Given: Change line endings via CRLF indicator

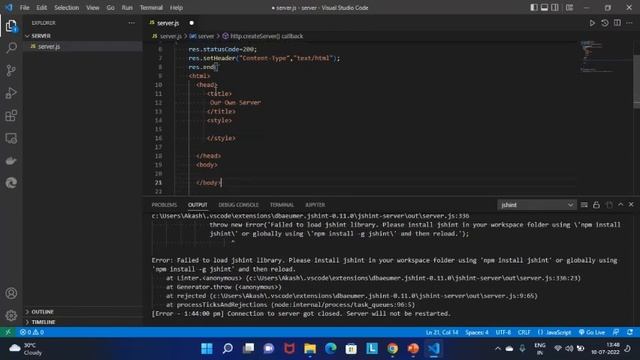Looking at the screenshot, I should (524, 332).
